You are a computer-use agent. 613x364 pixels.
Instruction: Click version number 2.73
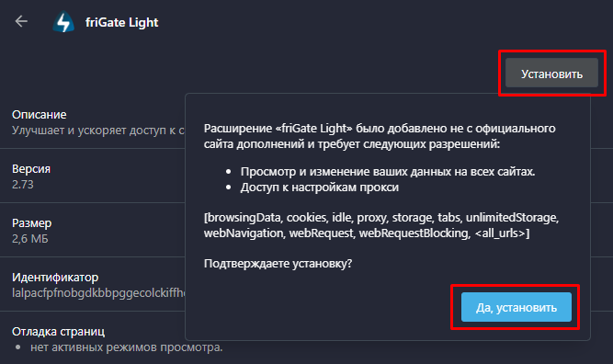[x=23, y=185]
